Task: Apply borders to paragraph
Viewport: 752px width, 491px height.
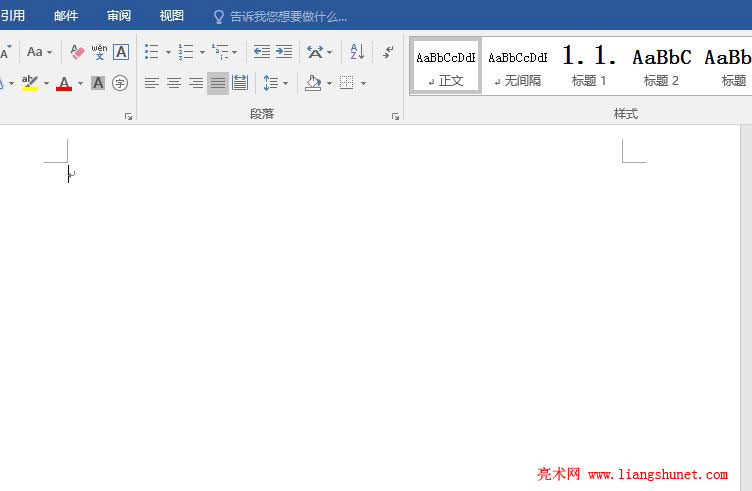Action: (347, 83)
